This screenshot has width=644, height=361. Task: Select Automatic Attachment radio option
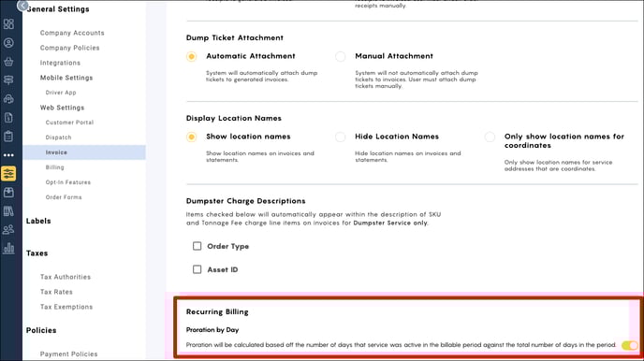point(191,57)
